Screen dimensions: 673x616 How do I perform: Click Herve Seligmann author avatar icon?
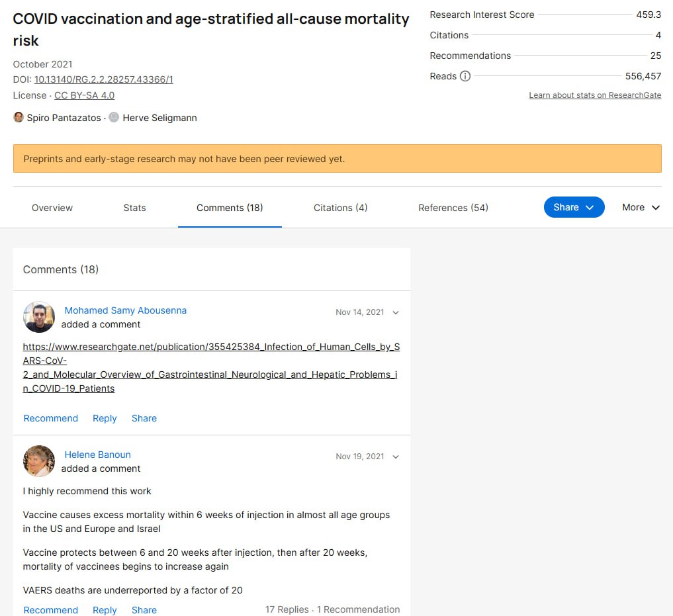114,118
